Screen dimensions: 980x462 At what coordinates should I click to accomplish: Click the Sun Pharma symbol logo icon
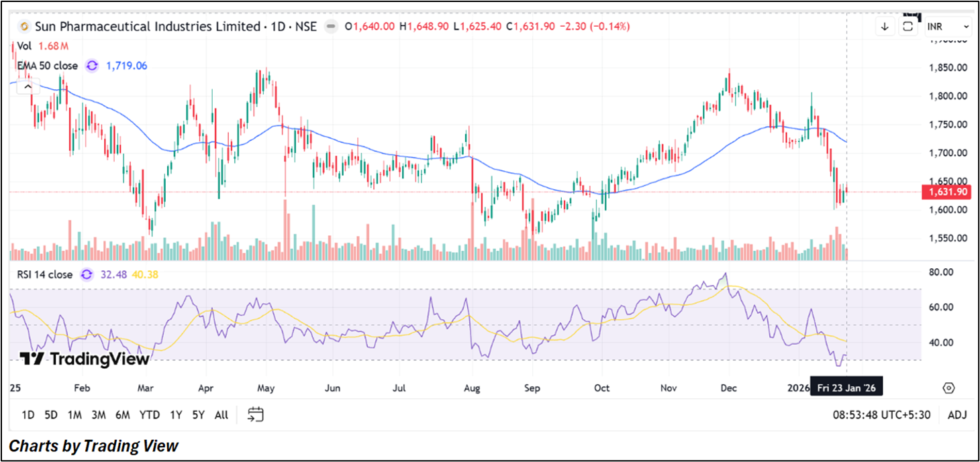(24, 27)
